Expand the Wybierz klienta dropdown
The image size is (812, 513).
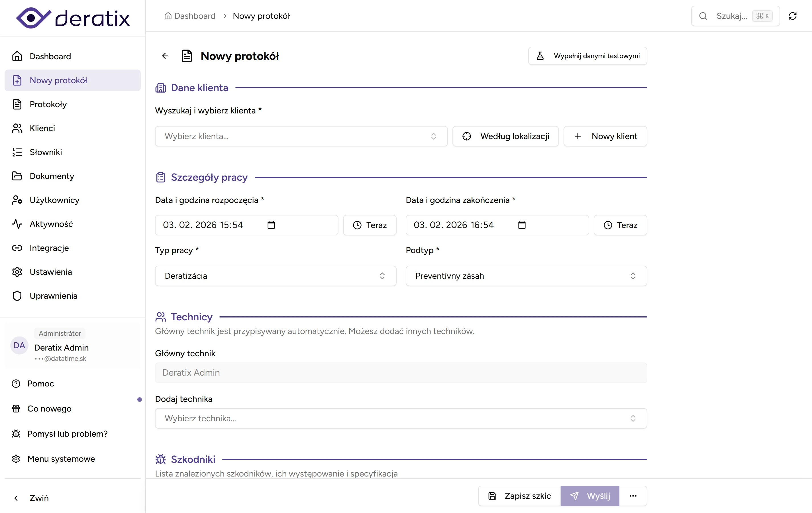(301, 136)
